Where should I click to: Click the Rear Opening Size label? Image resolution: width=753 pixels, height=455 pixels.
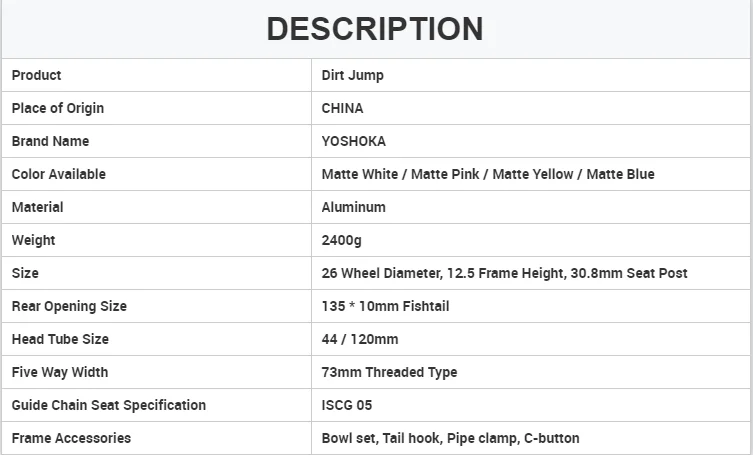69,306
